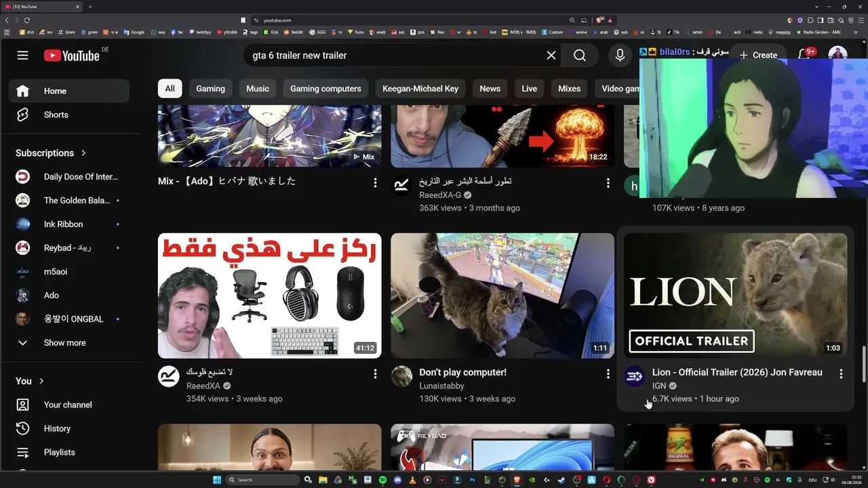
Task: Open File Explorer from the taskbar
Action: [x=323, y=480]
